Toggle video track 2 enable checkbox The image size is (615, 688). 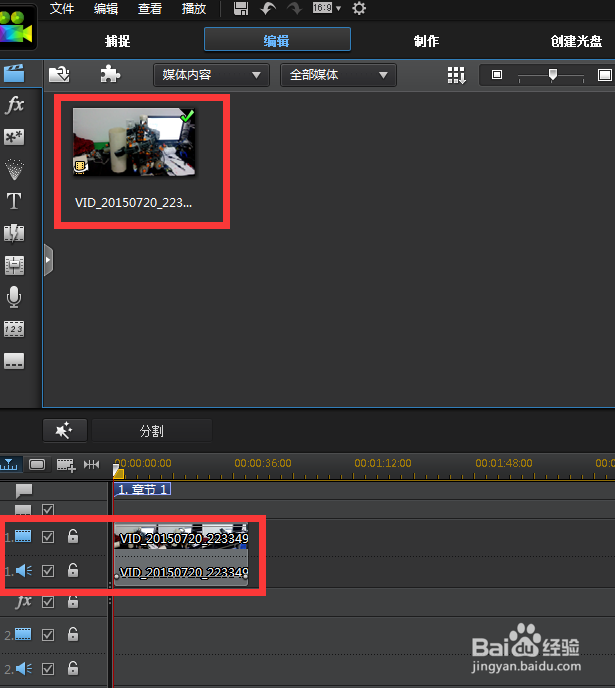click(48, 635)
